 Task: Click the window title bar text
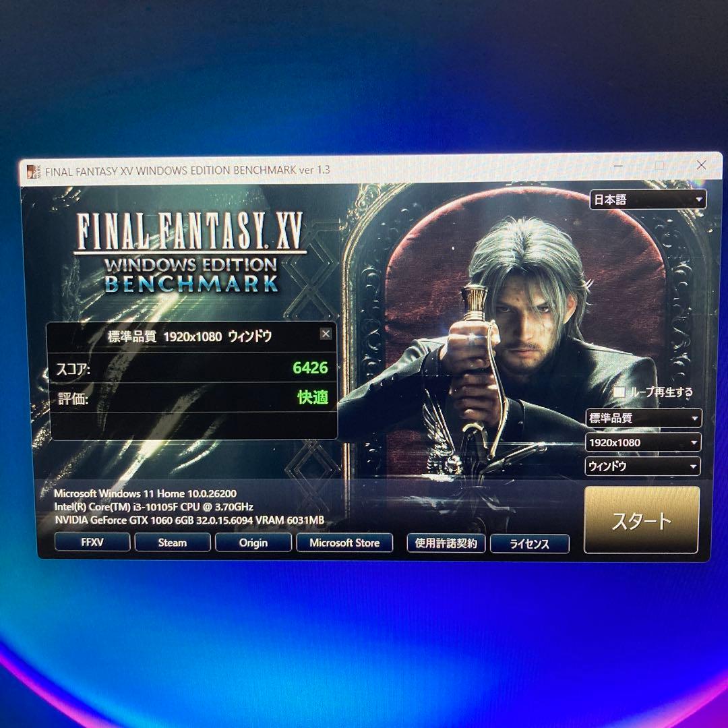tap(187, 170)
